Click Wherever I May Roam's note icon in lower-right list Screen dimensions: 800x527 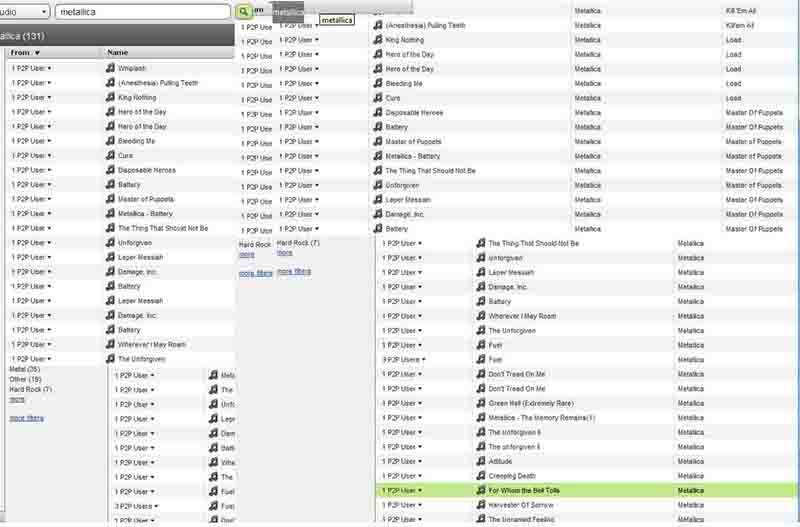[481, 316]
